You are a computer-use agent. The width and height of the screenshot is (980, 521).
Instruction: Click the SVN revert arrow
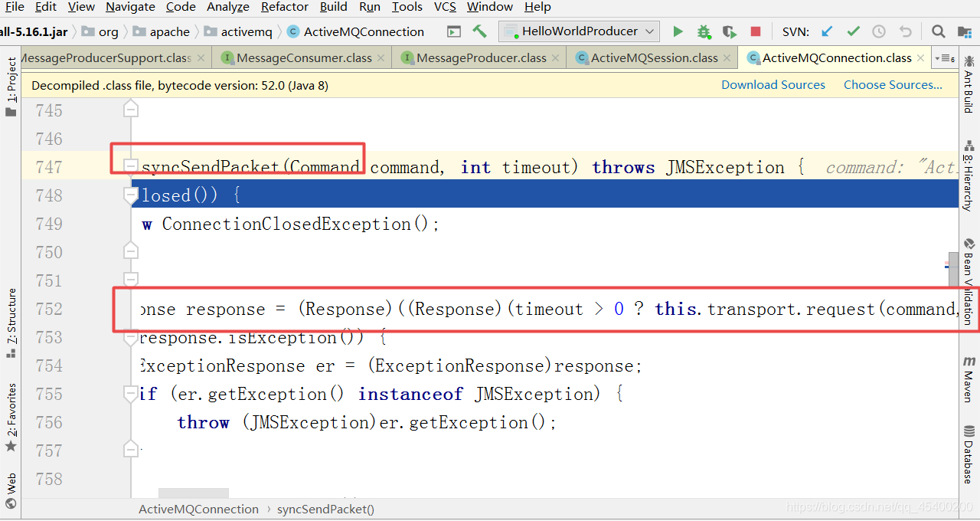(906, 31)
